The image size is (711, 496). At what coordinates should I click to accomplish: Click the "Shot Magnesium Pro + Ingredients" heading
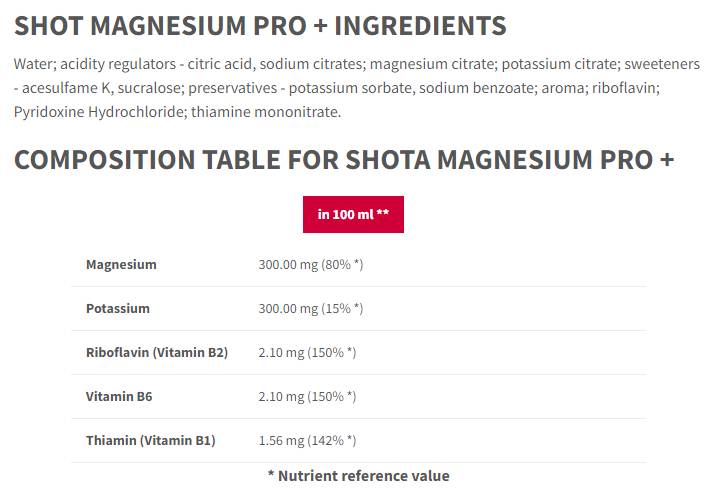pyautogui.click(x=260, y=26)
